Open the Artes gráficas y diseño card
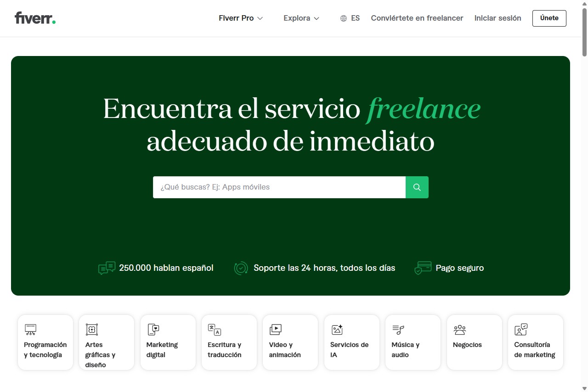The height and width of the screenshot is (392, 588). coord(107,342)
